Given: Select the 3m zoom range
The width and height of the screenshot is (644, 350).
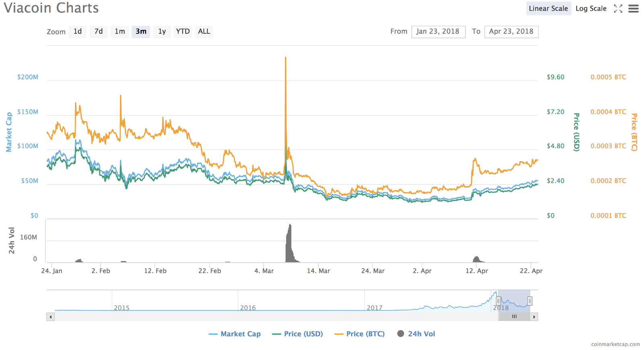Looking at the screenshot, I should (141, 31).
